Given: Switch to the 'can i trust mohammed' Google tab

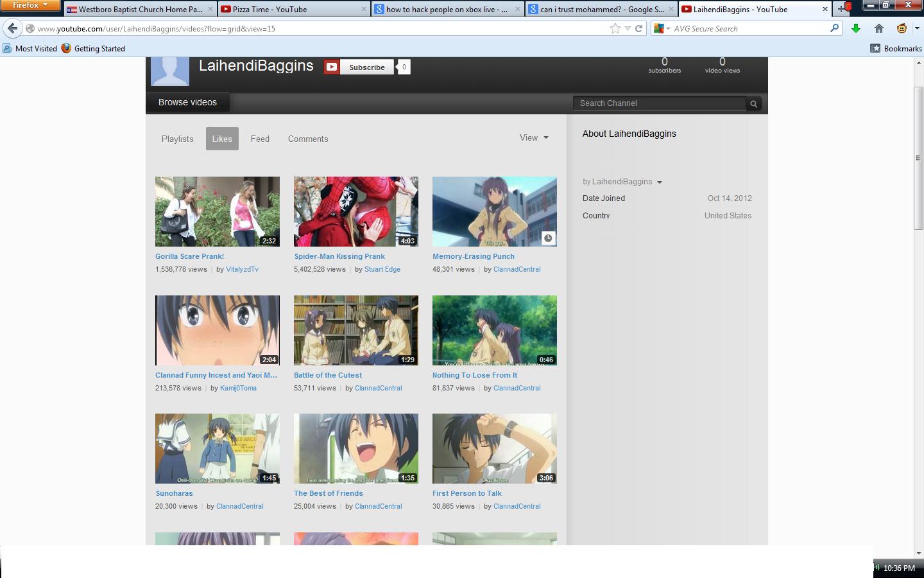Looking at the screenshot, I should [x=601, y=9].
